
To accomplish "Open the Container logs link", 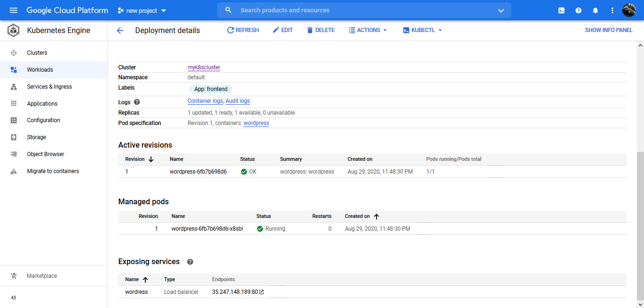I will pyautogui.click(x=205, y=101).
